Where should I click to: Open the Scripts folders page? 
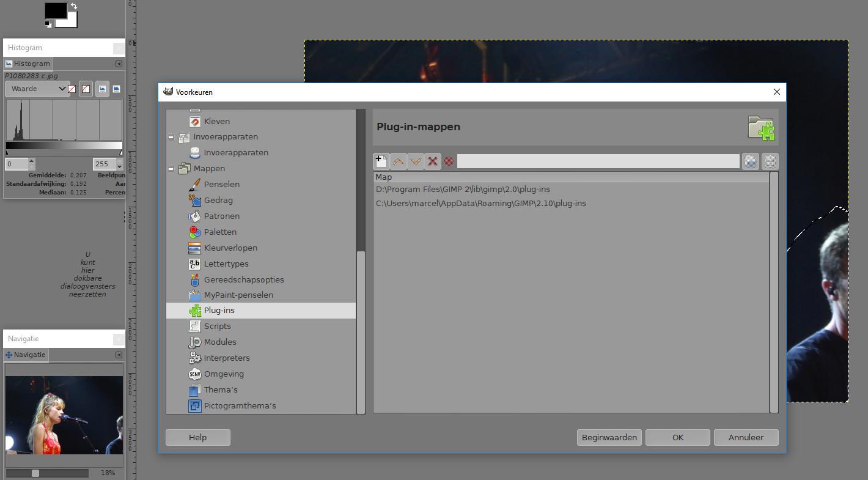coord(217,327)
